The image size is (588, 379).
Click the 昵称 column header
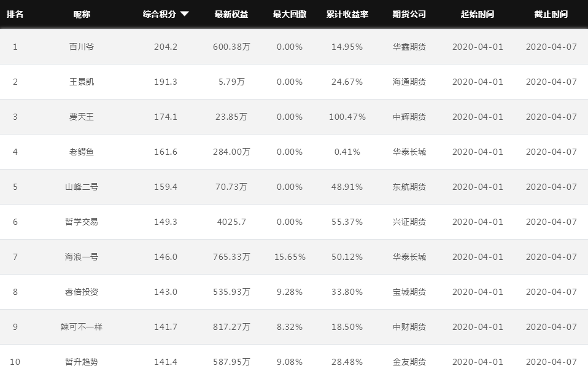click(x=82, y=14)
